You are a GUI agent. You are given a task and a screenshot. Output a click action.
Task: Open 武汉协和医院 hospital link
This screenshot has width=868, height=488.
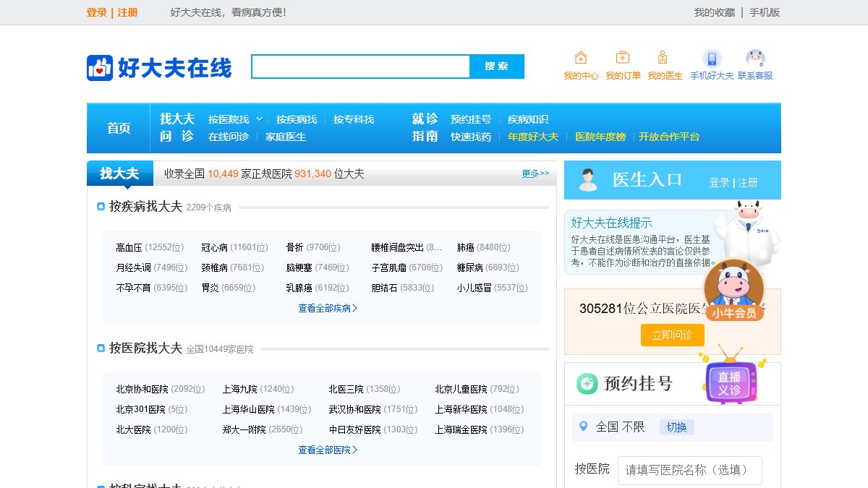[x=355, y=409]
